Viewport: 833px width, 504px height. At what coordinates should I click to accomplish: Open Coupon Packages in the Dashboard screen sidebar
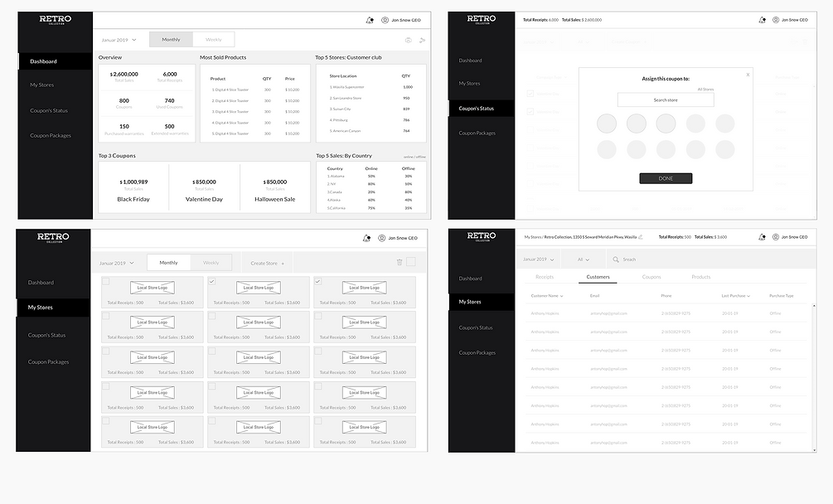coord(51,135)
